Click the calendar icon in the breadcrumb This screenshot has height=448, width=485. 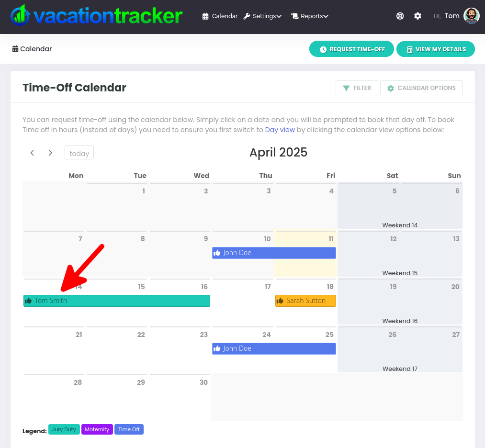[15, 49]
